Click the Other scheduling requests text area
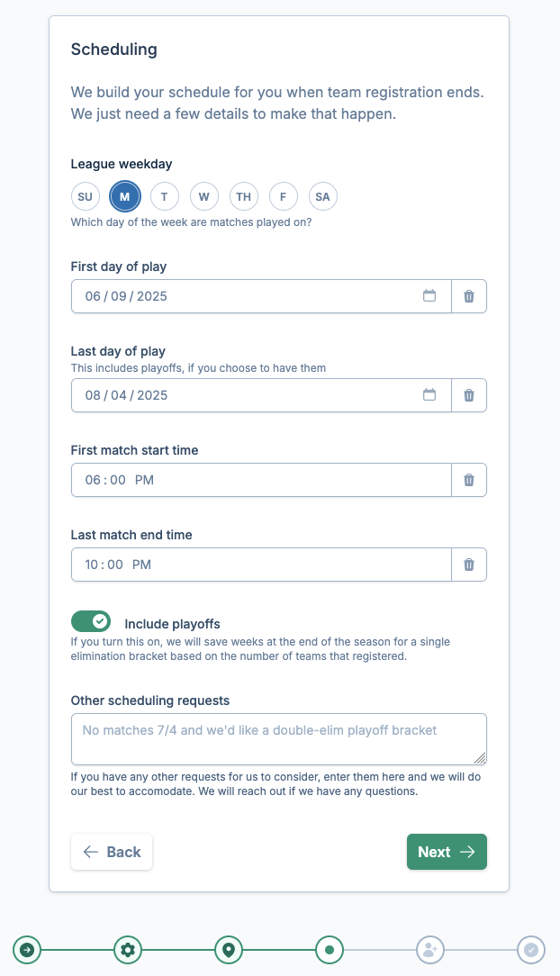This screenshot has height=976, width=560. tap(279, 738)
